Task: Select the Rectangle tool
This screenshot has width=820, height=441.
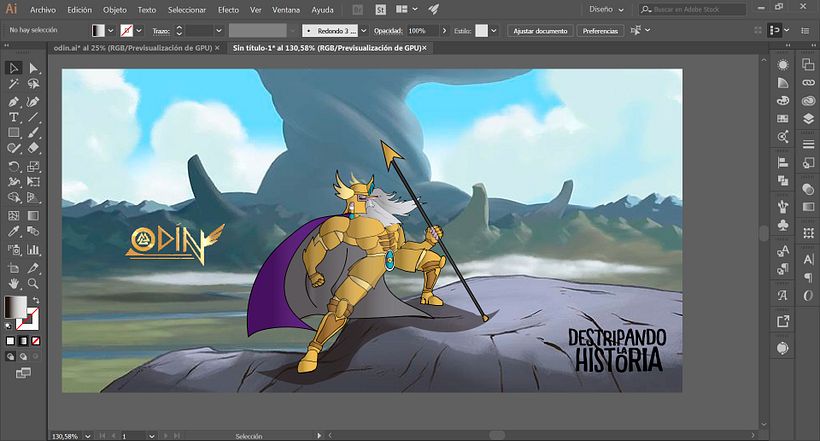Action: coord(14,133)
